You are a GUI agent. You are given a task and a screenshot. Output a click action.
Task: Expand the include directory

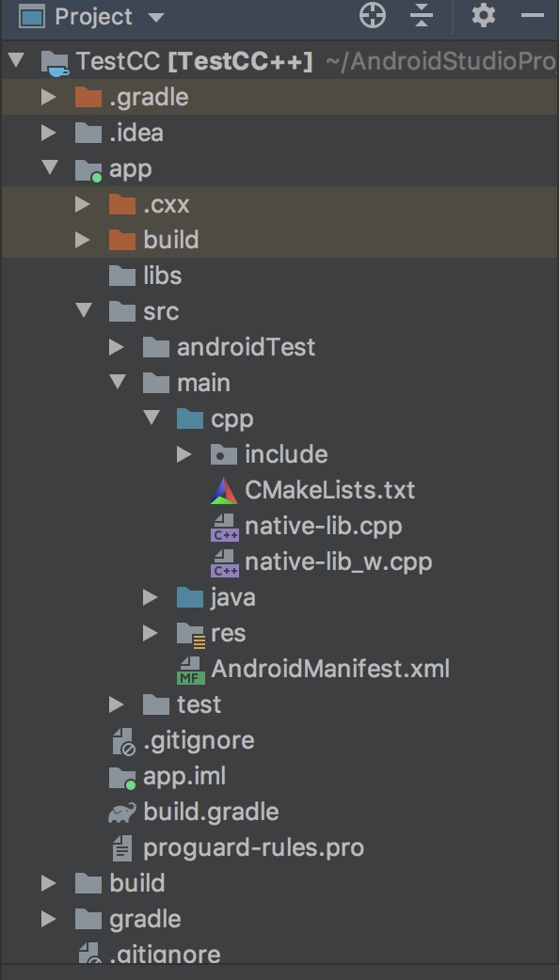click(185, 453)
